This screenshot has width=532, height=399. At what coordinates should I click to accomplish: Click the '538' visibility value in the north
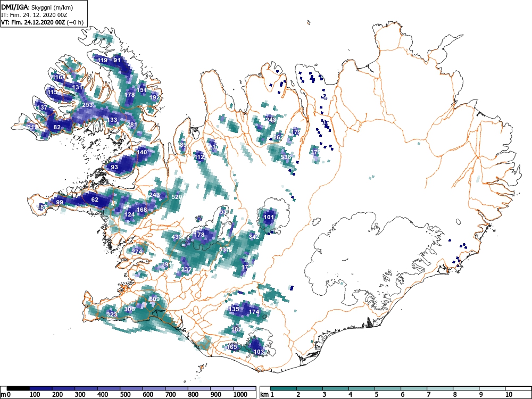pos(286,157)
